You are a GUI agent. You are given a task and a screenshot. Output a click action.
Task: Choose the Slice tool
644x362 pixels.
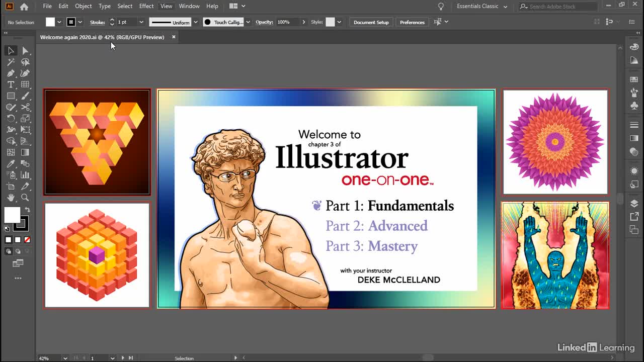coord(25,187)
